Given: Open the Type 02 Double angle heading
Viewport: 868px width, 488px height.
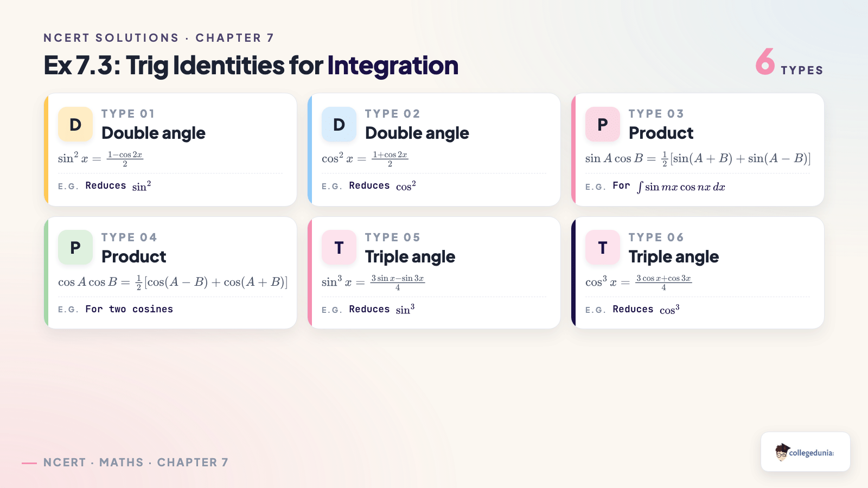Looking at the screenshot, I should tap(417, 133).
